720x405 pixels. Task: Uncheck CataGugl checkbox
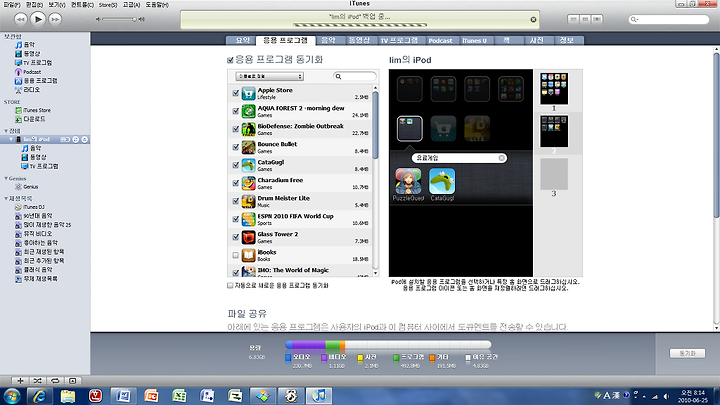[x=236, y=165]
